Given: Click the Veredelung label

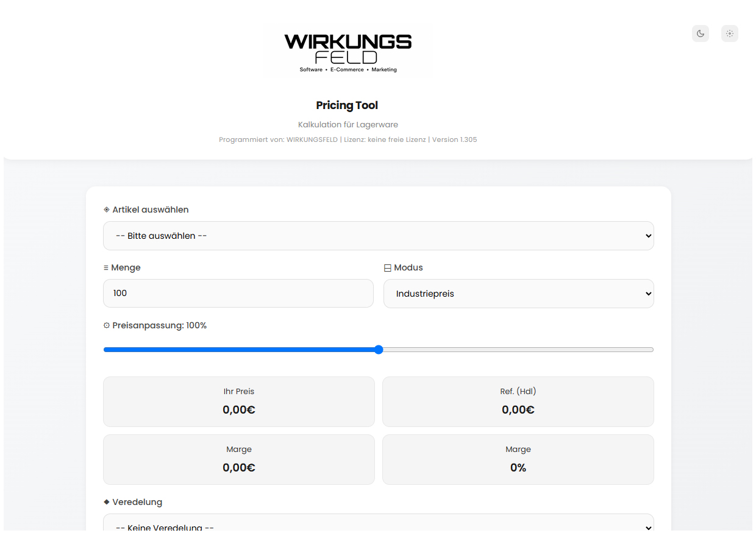Looking at the screenshot, I should click(x=133, y=502).
